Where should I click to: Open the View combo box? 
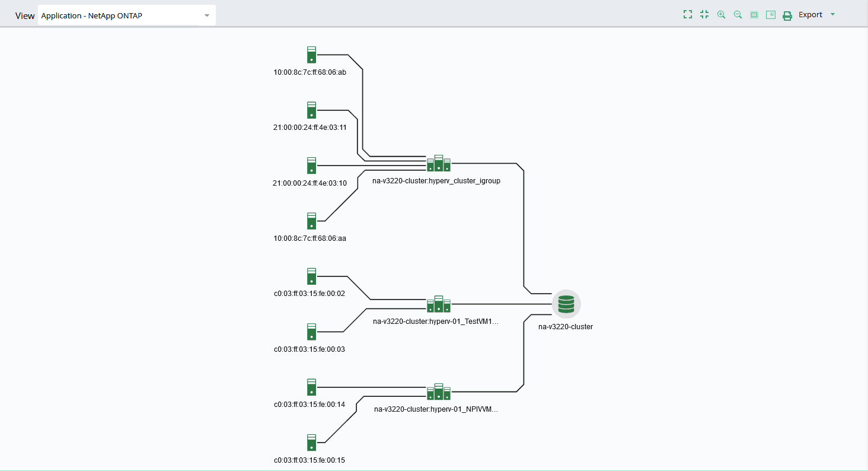(127, 15)
